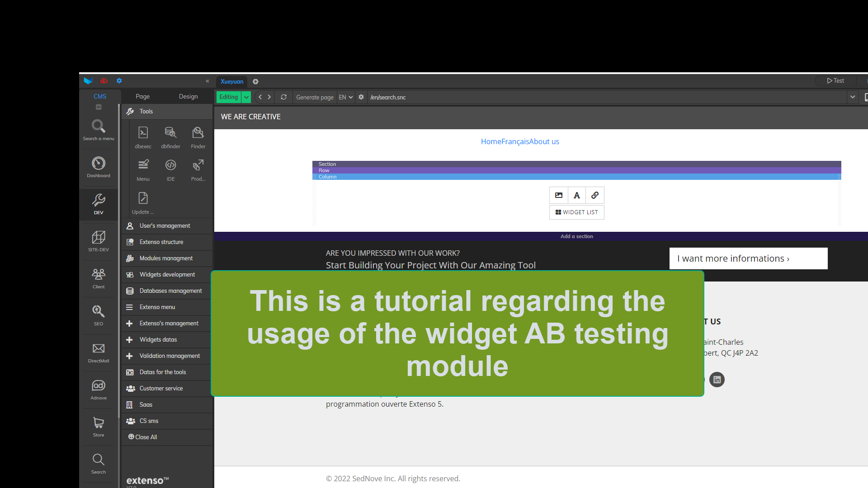Screen dimensions: 868x488
Task: Expand Extenso menu section
Action: pos(167,307)
